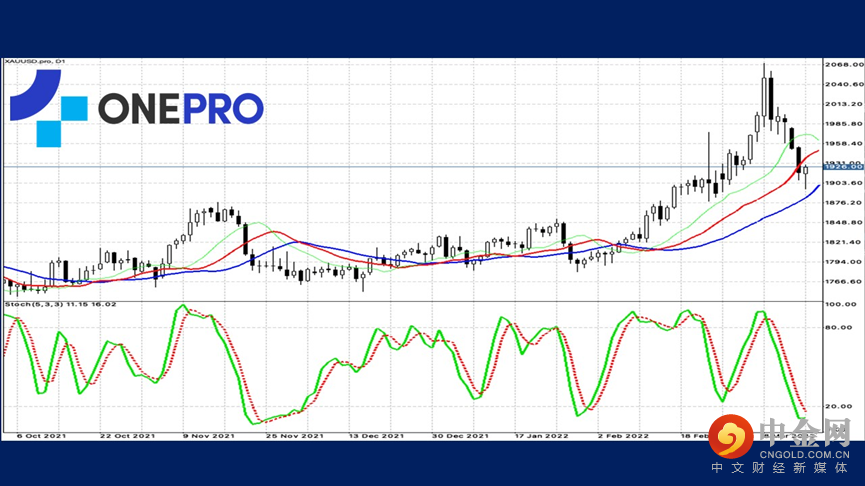Viewport: 865px width, 486px height.
Task: Select the highlighted 1926.00 current price tag
Action: (843, 167)
